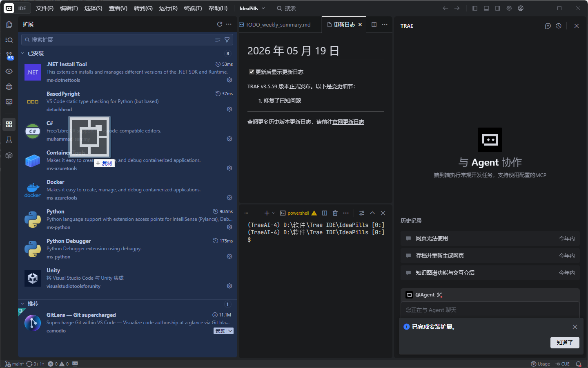Image resolution: width=588 pixels, height=368 pixels.
Task: Select the 更新日志 tab
Action: 344,25
